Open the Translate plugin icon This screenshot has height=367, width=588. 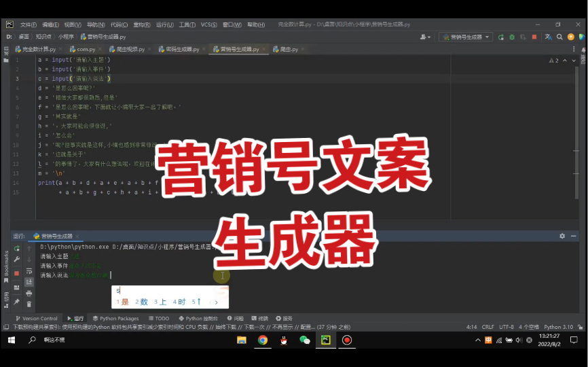(x=548, y=37)
